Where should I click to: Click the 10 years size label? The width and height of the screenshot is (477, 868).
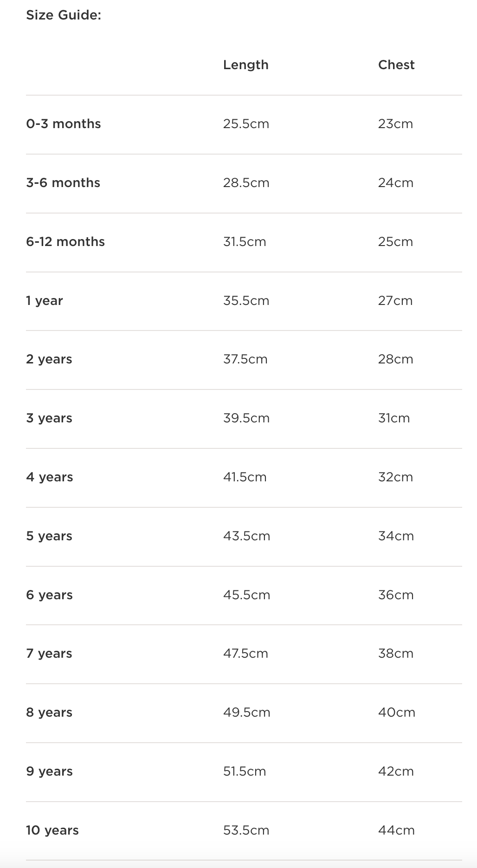pos(52,830)
